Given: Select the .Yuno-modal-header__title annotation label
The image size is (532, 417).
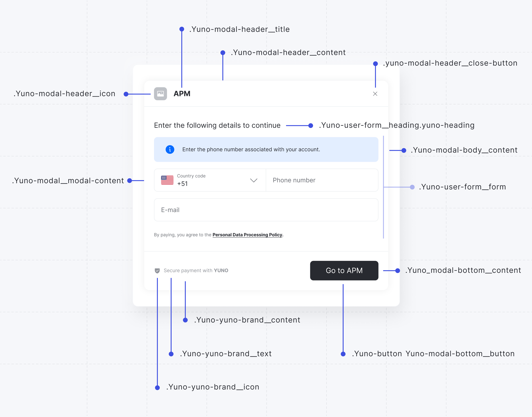Looking at the screenshot, I should [240, 29].
